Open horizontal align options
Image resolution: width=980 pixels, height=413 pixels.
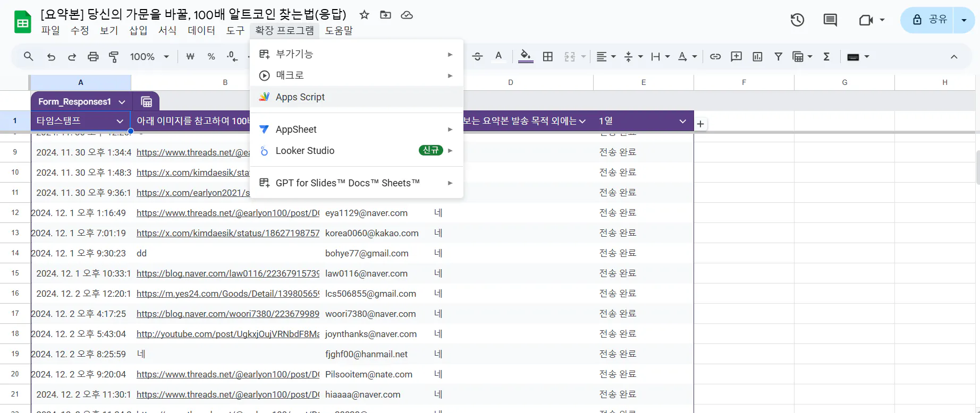coord(606,56)
